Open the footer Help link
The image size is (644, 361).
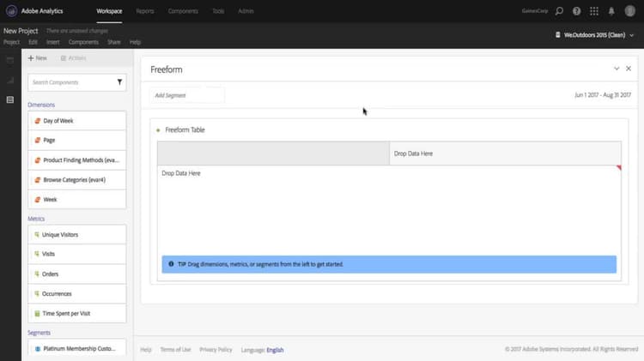click(146, 350)
